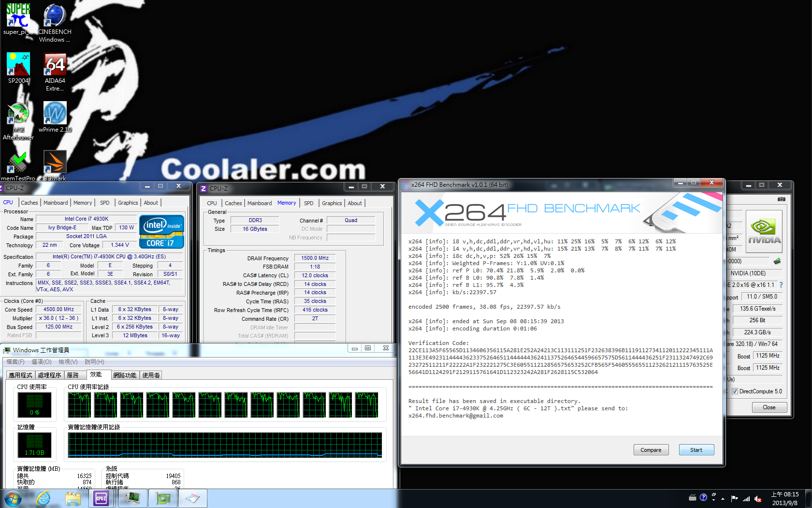The width and height of the screenshot is (812, 508).
Task: Click DRAM Frequency 1500.0 MHz field
Action: (315, 258)
